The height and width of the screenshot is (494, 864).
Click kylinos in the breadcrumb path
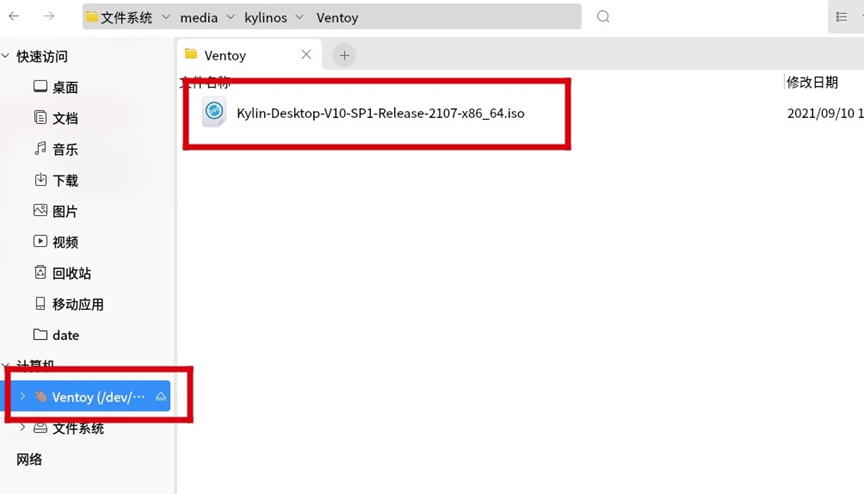(x=267, y=17)
